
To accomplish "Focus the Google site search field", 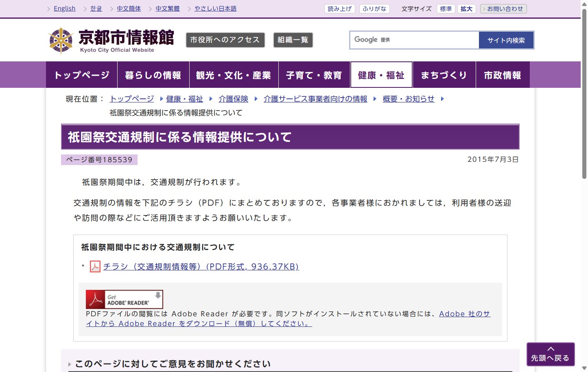I will [414, 40].
